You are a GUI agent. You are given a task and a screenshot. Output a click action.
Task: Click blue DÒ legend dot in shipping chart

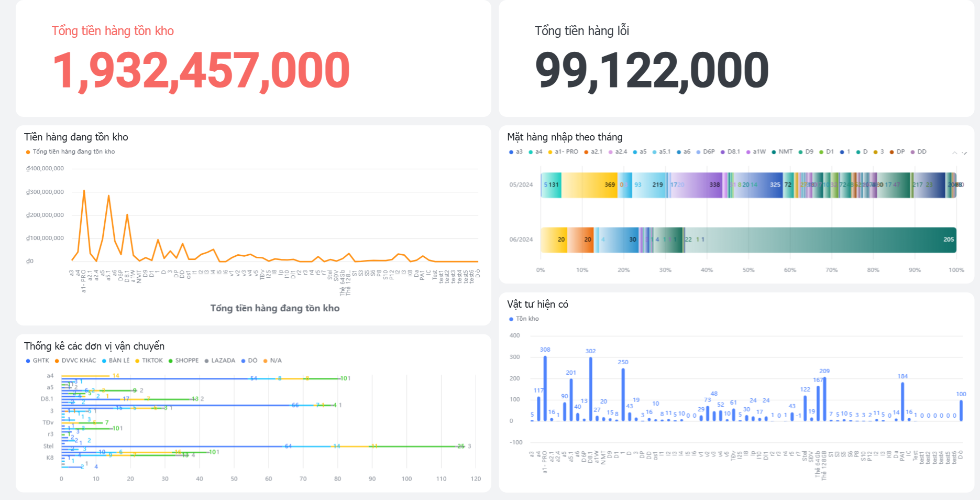tap(243, 361)
